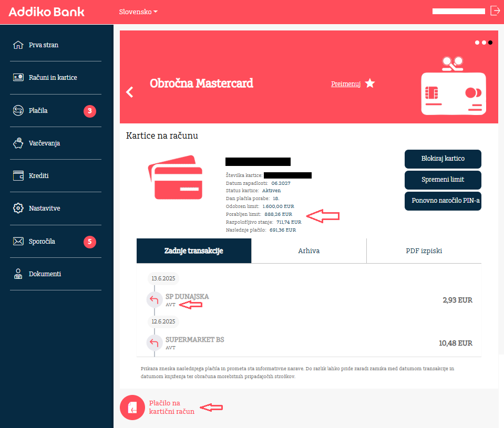504x428 pixels.
Task: Click the Dokumenti person icon
Action: [18, 274]
